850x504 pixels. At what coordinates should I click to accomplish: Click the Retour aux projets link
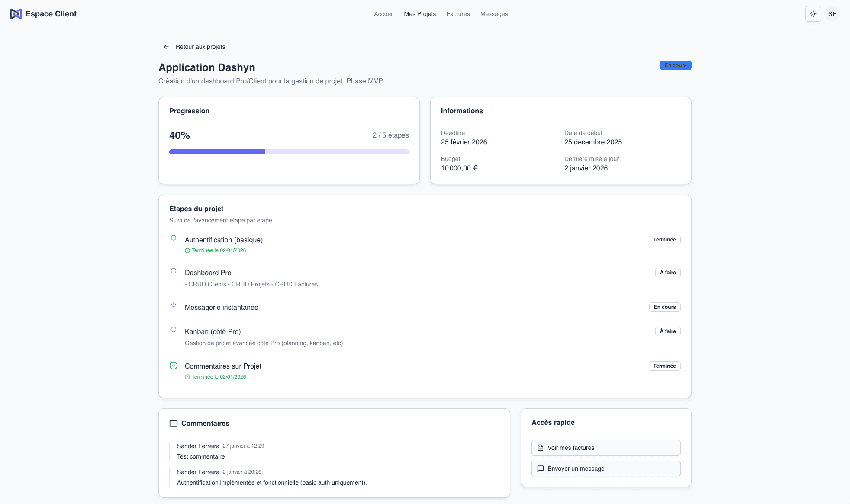(x=200, y=46)
